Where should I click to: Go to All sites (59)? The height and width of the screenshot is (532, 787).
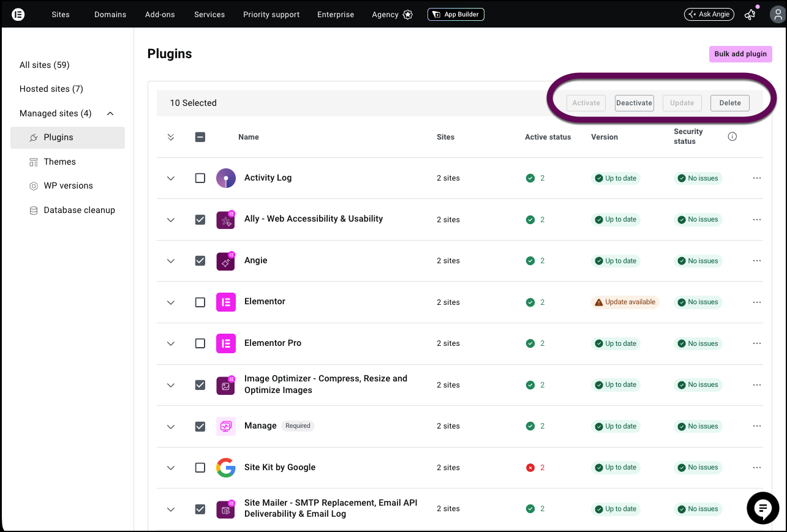pyautogui.click(x=45, y=65)
